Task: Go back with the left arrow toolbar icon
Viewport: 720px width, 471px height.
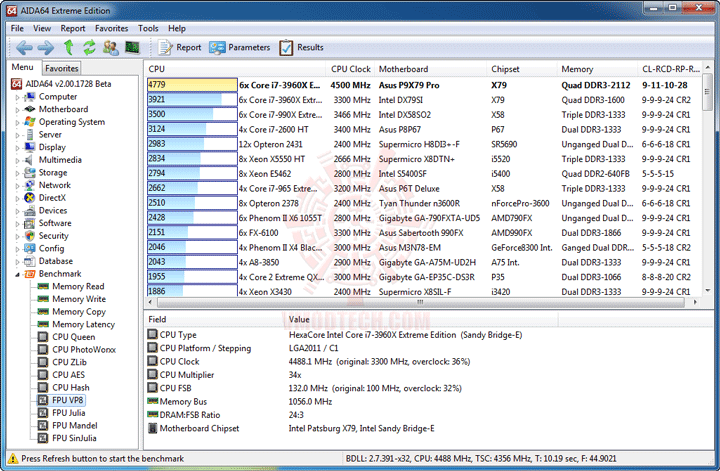Action: click(x=24, y=47)
